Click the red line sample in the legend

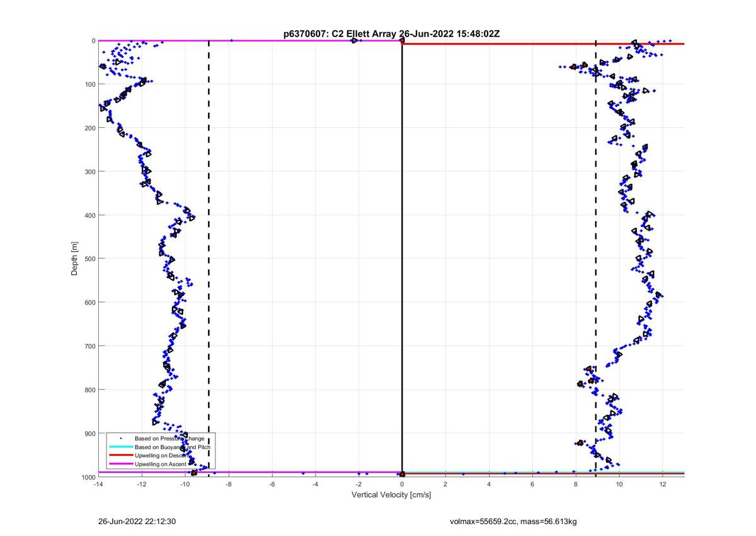(120, 455)
